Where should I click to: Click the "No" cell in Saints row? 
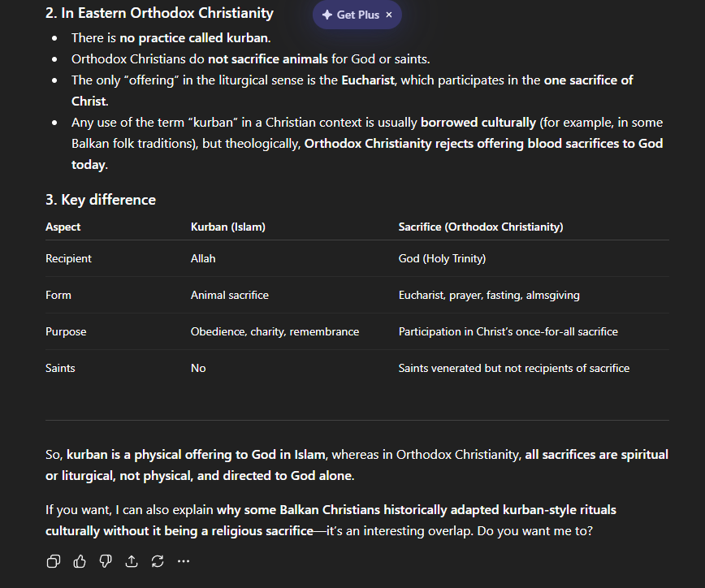click(198, 368)
